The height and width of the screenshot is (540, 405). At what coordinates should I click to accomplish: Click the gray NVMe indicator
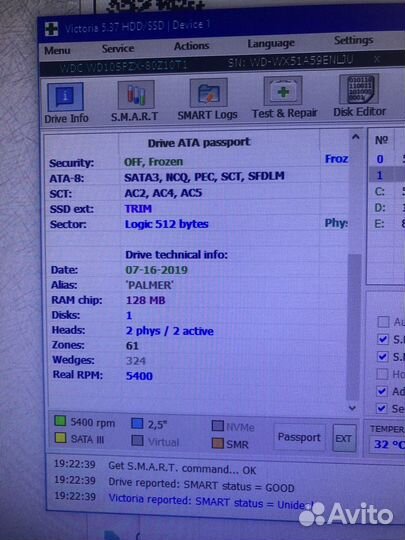point(218,426)
